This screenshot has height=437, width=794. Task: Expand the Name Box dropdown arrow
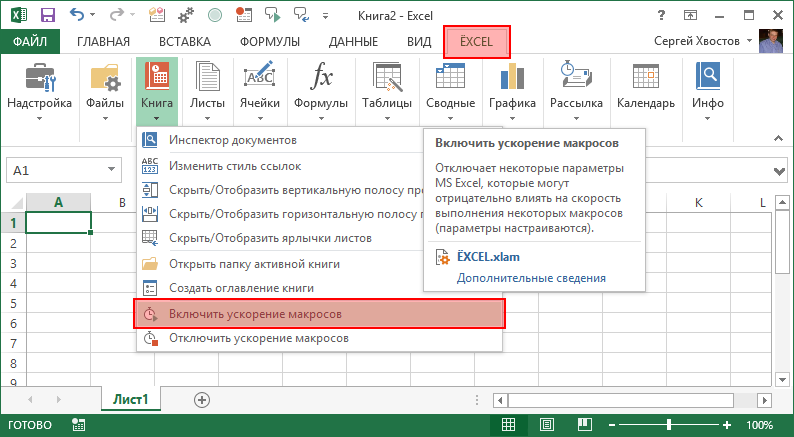[x=111, y=170]
